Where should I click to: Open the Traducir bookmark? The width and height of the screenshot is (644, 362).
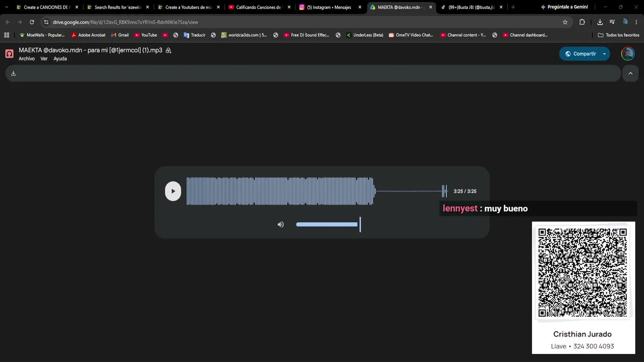click(194, 35)
